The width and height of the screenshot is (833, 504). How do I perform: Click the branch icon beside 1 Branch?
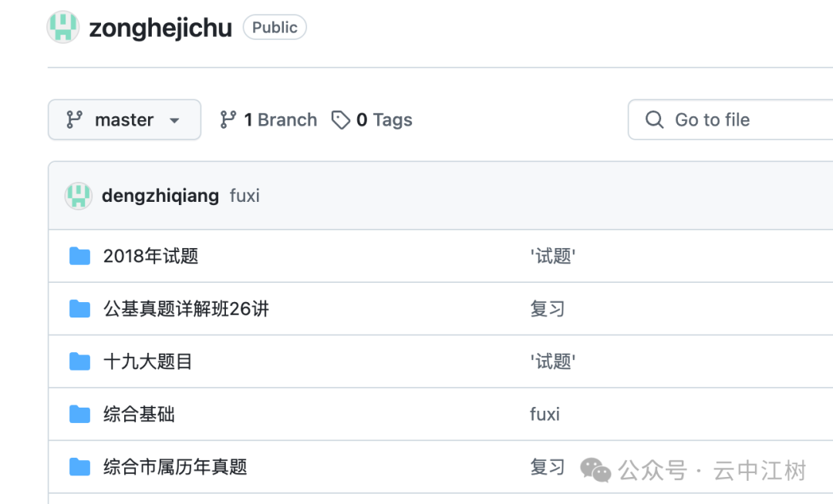tap(228, 119)
